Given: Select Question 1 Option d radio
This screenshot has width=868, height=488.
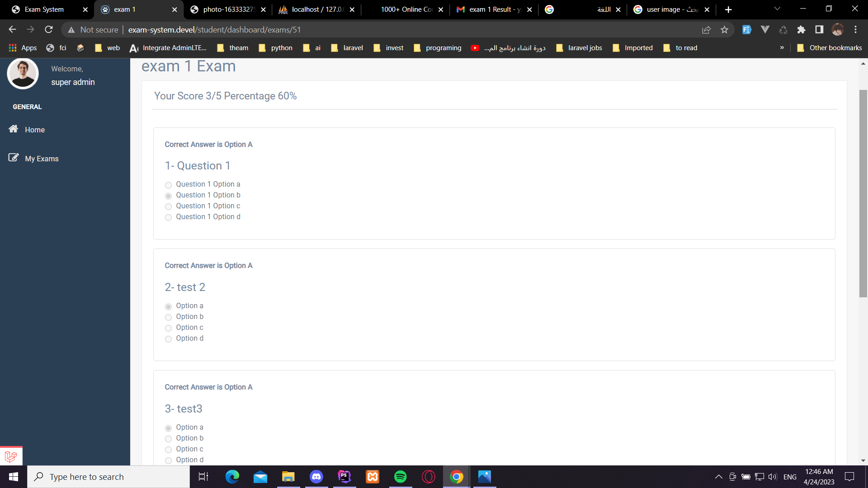Looking at the screenshot, I should click(168, 217).
